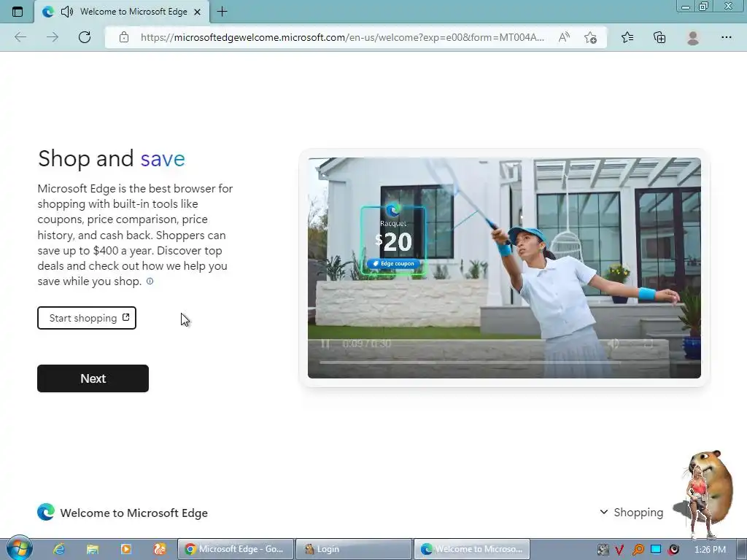Add this page to favorites star
The height and width of the screenshot is (560, 747).
pos(590,38)
